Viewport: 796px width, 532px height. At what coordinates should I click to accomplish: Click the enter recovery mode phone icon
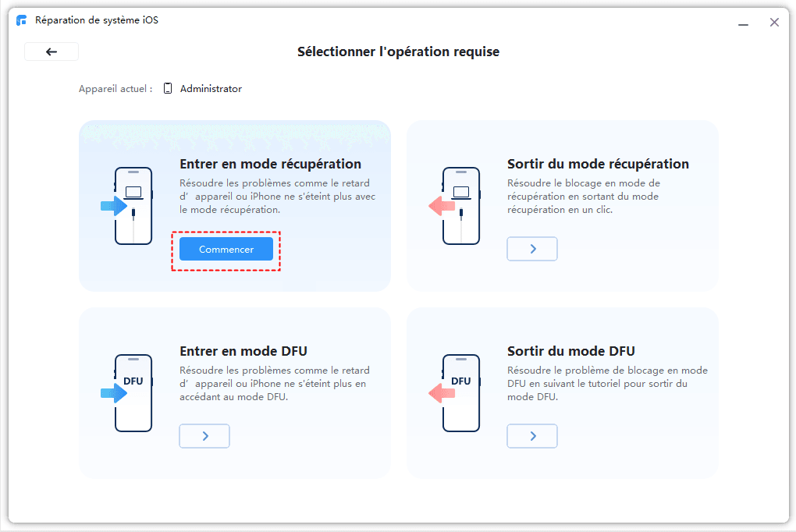132,206
